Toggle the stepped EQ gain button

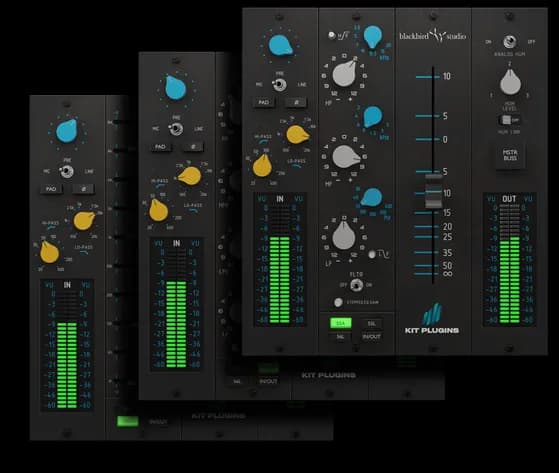pos(338,302)
